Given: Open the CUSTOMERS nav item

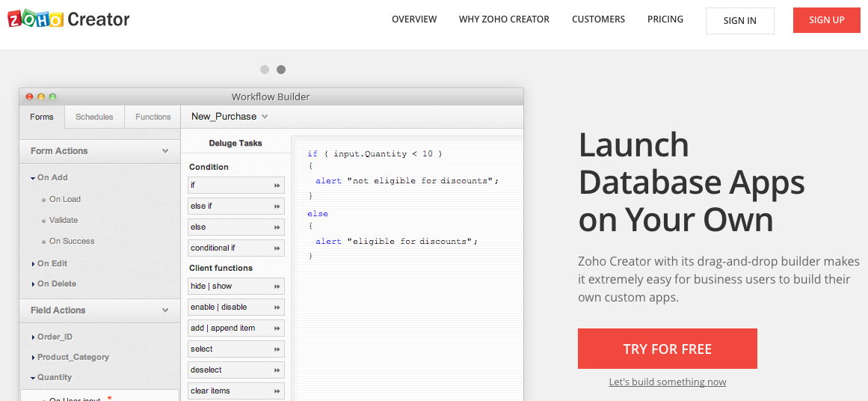Looking at the screenshot, I should point(598,19).
